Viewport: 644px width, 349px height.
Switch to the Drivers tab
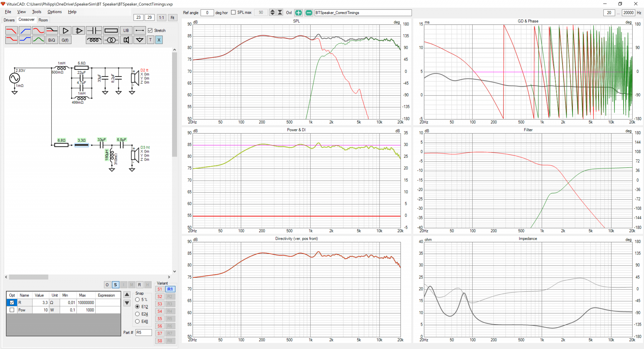(9, 20)
